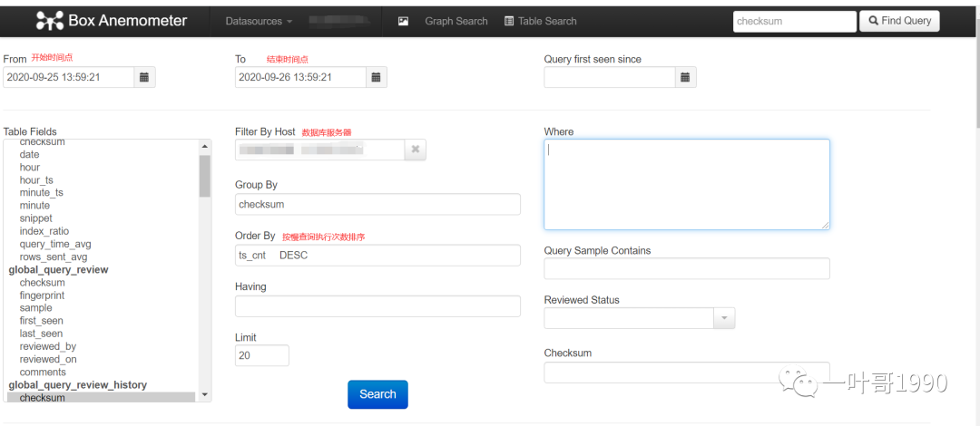Click the Table Fields scrollbar thumb
Screen dimensions: 980x426
(x=204, y=176)
